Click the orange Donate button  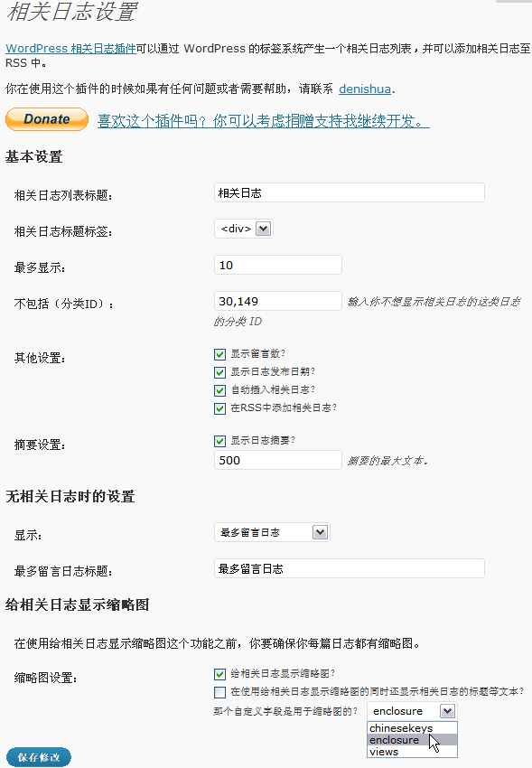(x=47, y=119)
